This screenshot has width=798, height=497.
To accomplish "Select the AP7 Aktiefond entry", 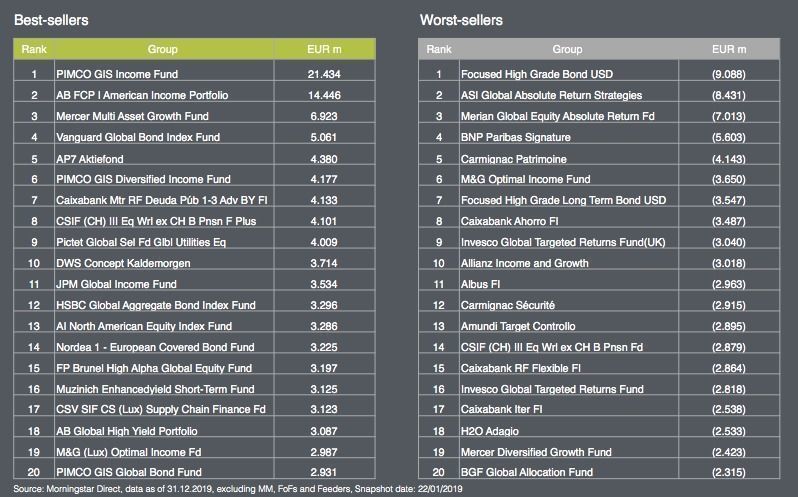I will [90, 159].
